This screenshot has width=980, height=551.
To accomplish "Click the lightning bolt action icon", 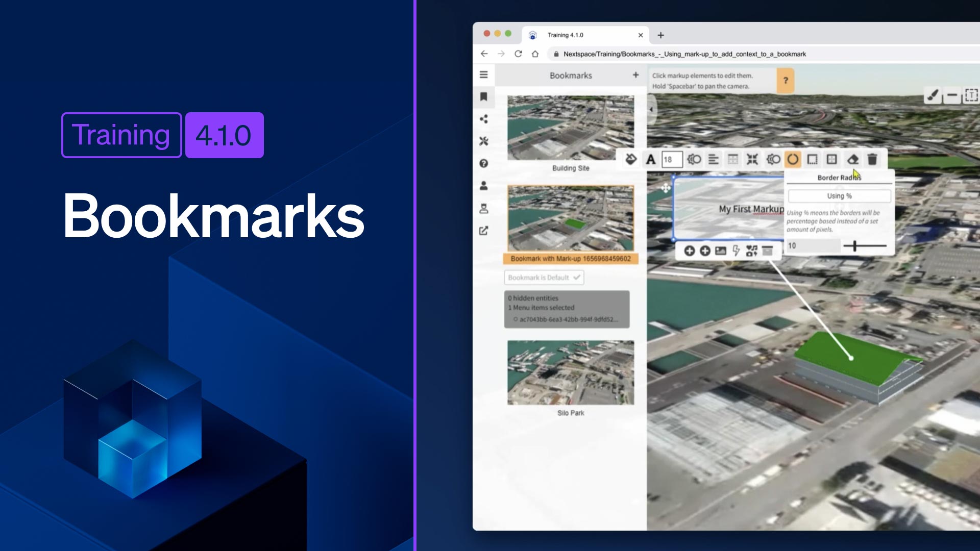I will click(736, 251).
